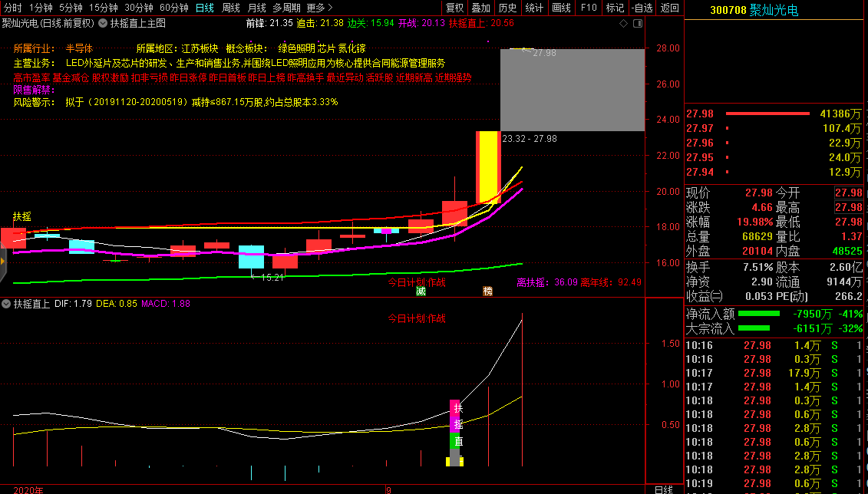The image size is (868, 494).
Task: Click the 外盘 20104 value
Action: [x=757, y=251]
